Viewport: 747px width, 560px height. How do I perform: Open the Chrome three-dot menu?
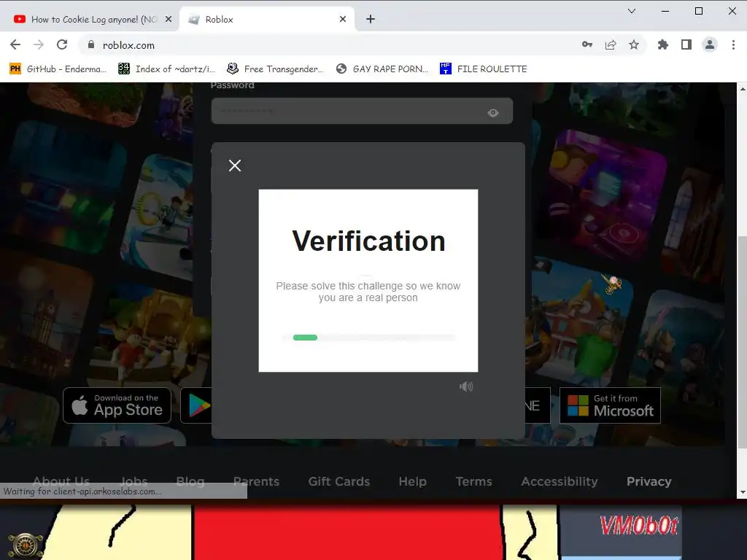point(733,44)
